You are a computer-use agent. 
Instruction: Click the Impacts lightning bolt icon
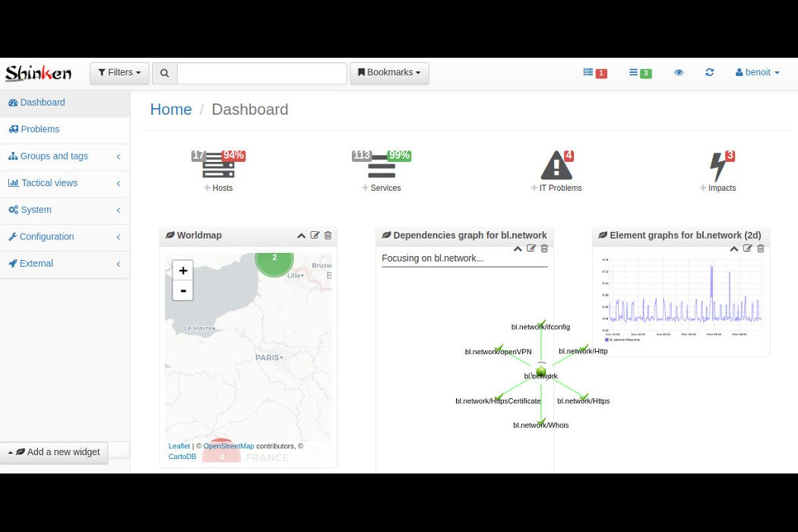pos(717,166)
